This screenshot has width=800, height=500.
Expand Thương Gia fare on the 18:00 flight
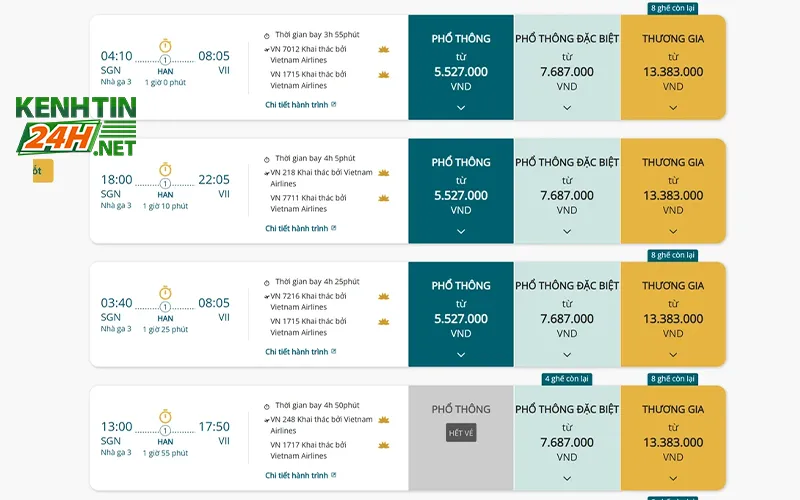click(673, 231)
